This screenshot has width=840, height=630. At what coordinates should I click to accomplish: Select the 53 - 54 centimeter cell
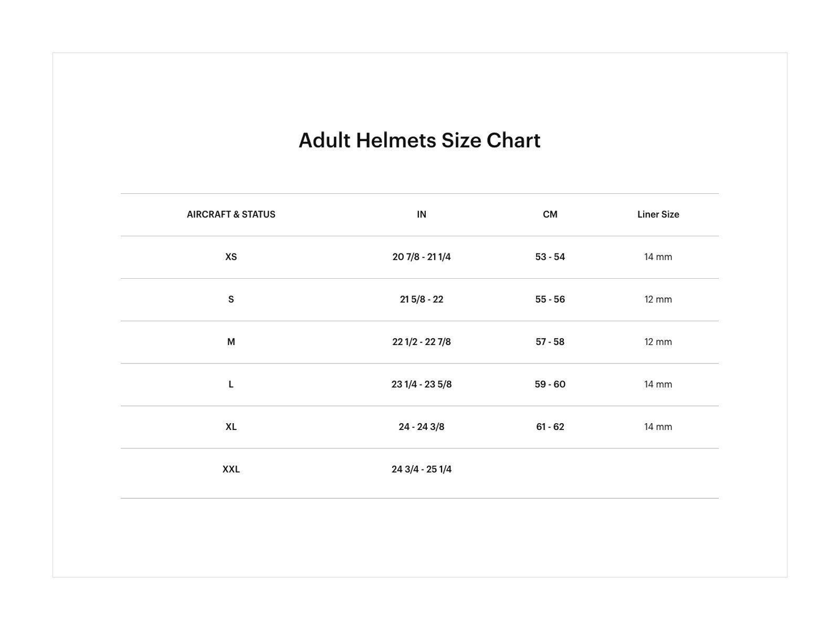click(x=550, y=257)
